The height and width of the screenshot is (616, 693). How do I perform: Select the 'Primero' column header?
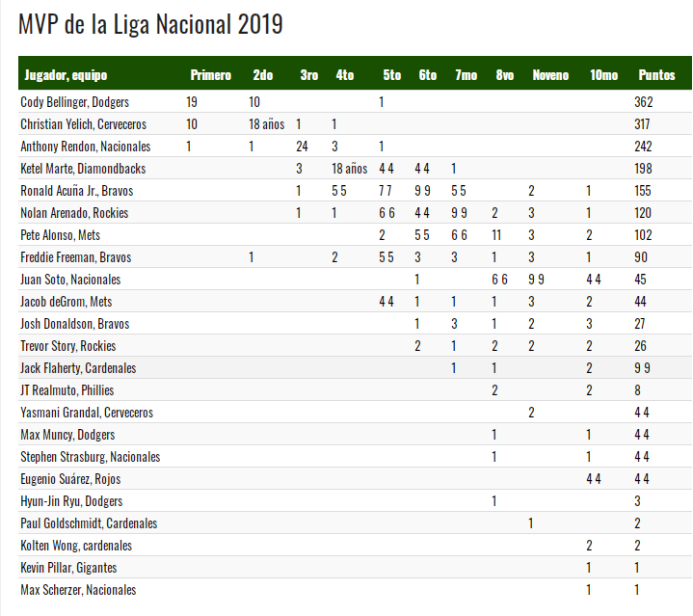(211, 75)
